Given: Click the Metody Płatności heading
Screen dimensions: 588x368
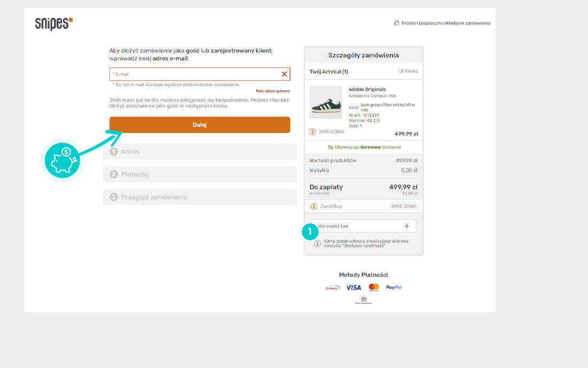Looking at the screenshot, I should [x=363, y=275].
